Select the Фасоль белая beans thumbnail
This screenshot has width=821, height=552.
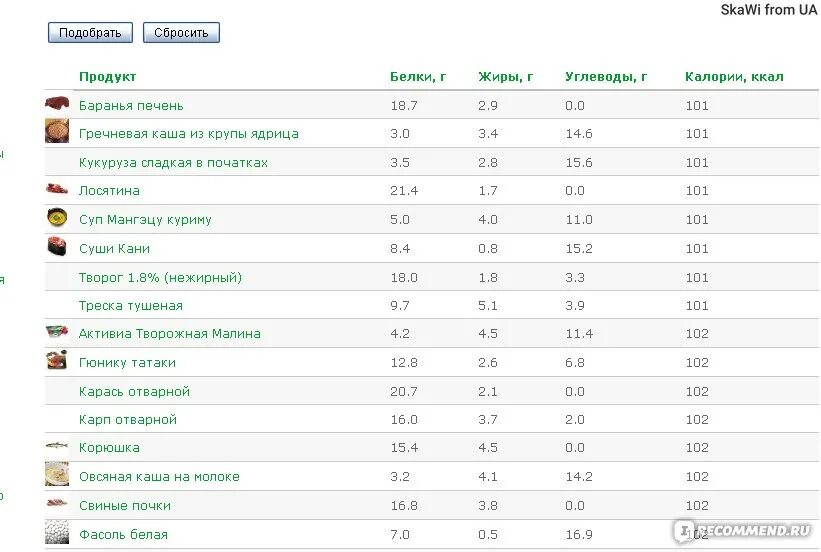[57, 532]
